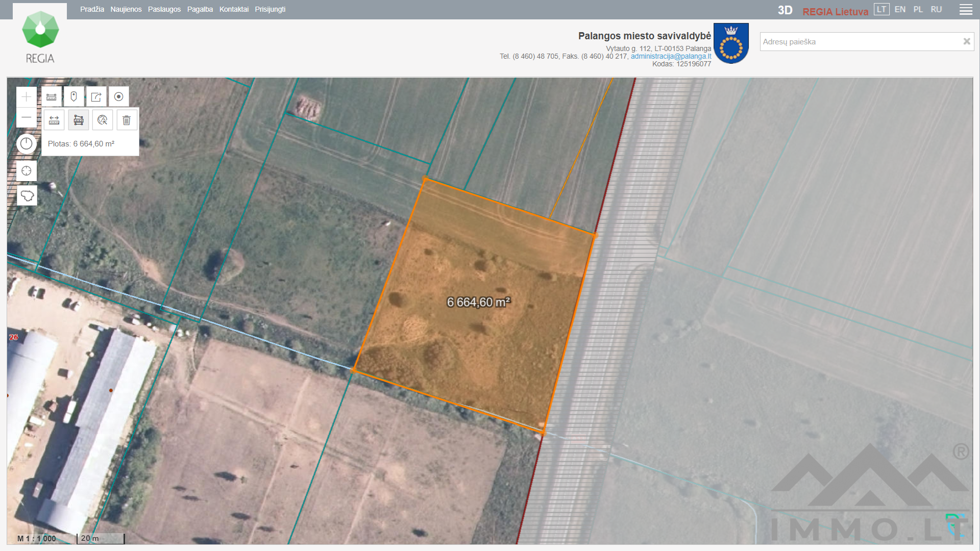Select the distance measuring tool

pos(54,120)
